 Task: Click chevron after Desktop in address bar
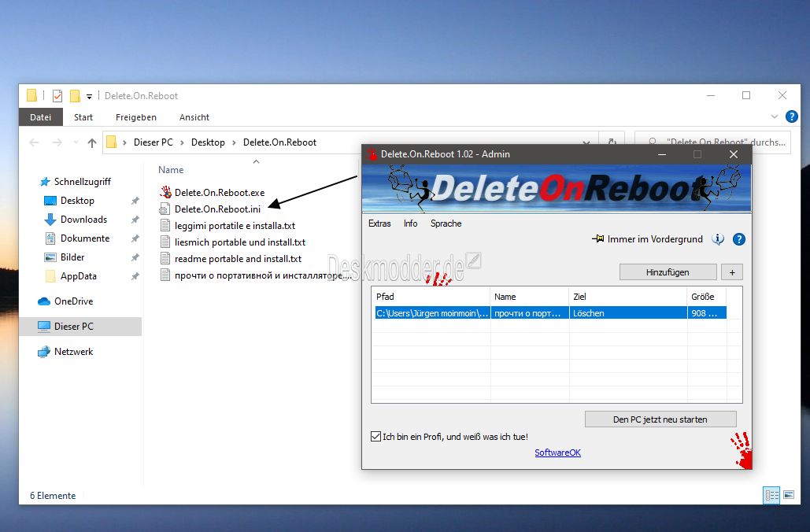click(x=234, y=142)
